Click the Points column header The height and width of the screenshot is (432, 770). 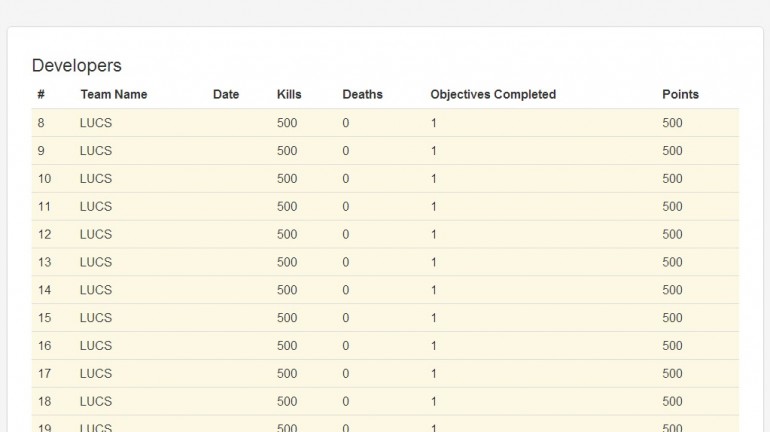[x=680, y=95]
